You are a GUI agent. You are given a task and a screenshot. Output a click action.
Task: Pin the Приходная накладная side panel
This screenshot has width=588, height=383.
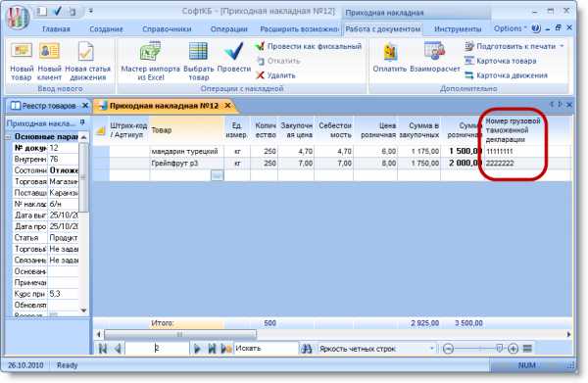82,122
